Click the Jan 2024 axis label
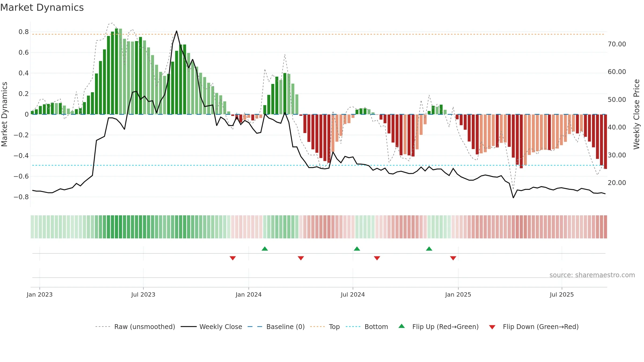 point(249,294)
